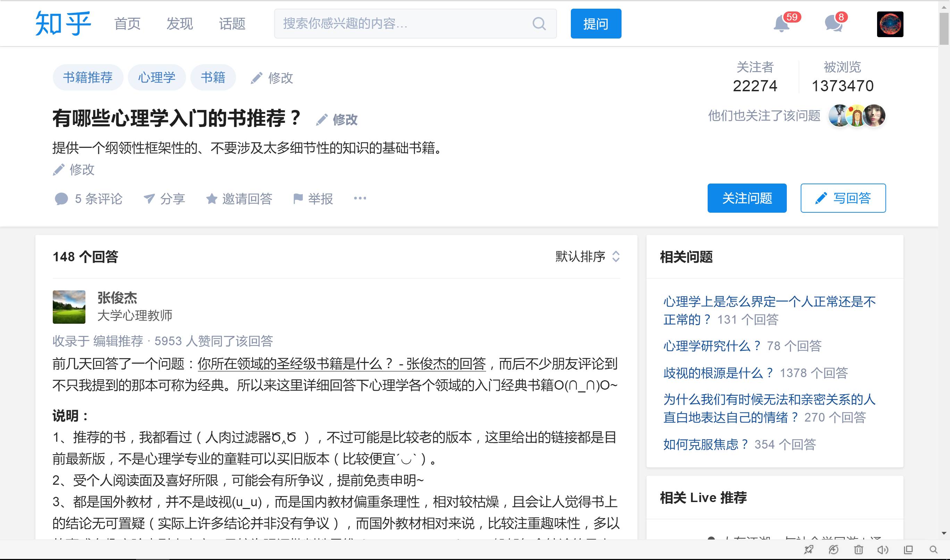Viewport: 950px width, 560px height.
Task: Toggle browser sound speaker icon in status bar
Action: (883, 550)
